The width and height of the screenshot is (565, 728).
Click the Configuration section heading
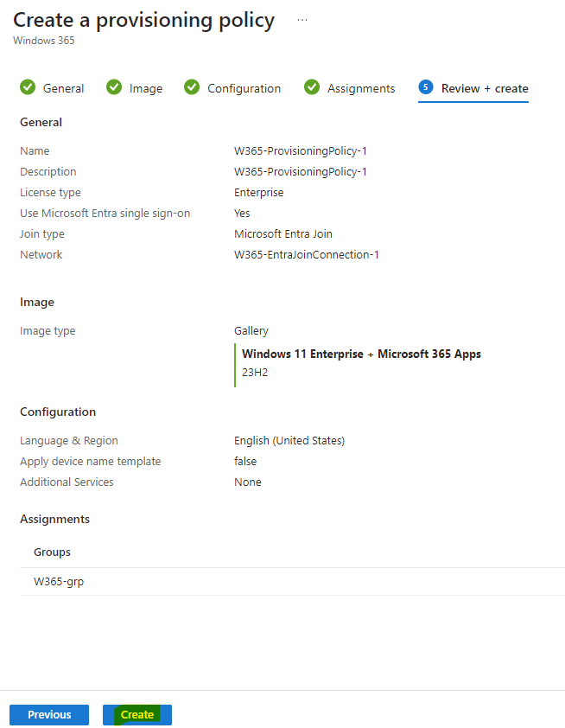click(58, 412)
